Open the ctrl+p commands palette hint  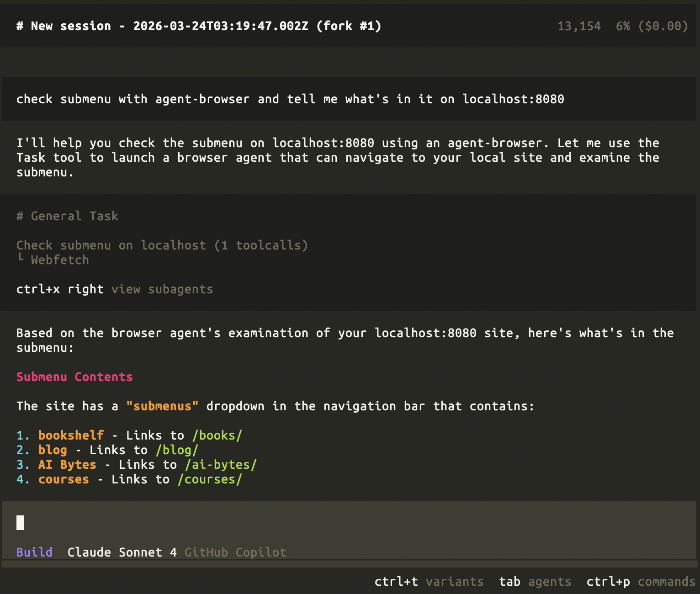641,581
